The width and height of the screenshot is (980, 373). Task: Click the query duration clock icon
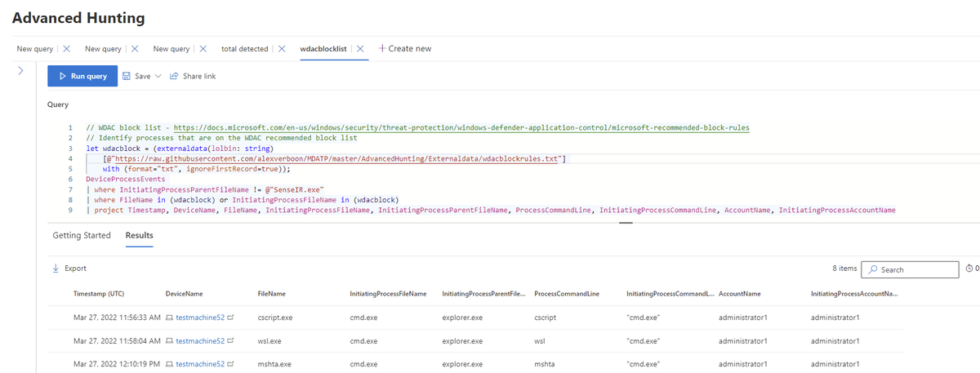969,269
